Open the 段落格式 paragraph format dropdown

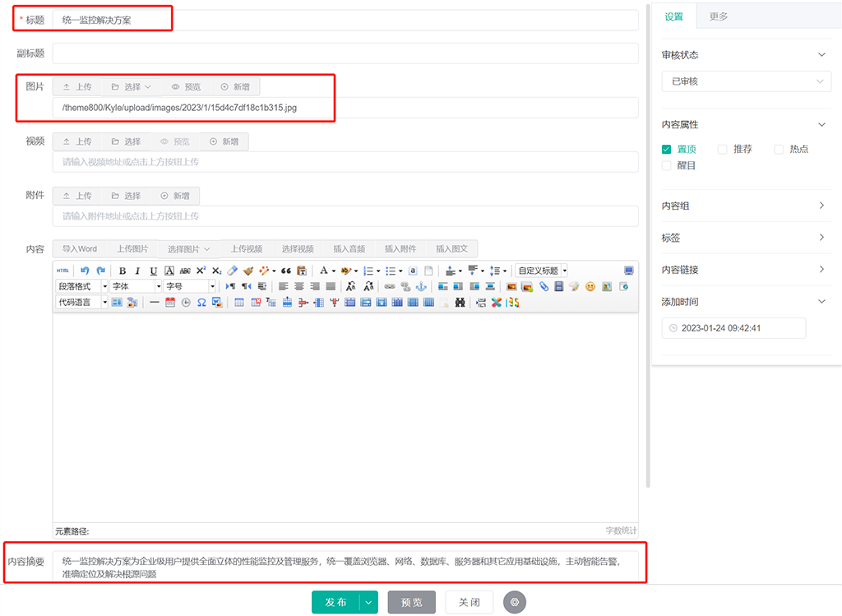pyautogui.click(x=82, y=286)
